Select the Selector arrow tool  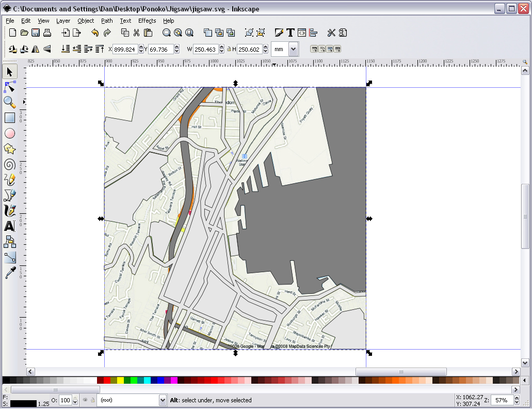9,72
